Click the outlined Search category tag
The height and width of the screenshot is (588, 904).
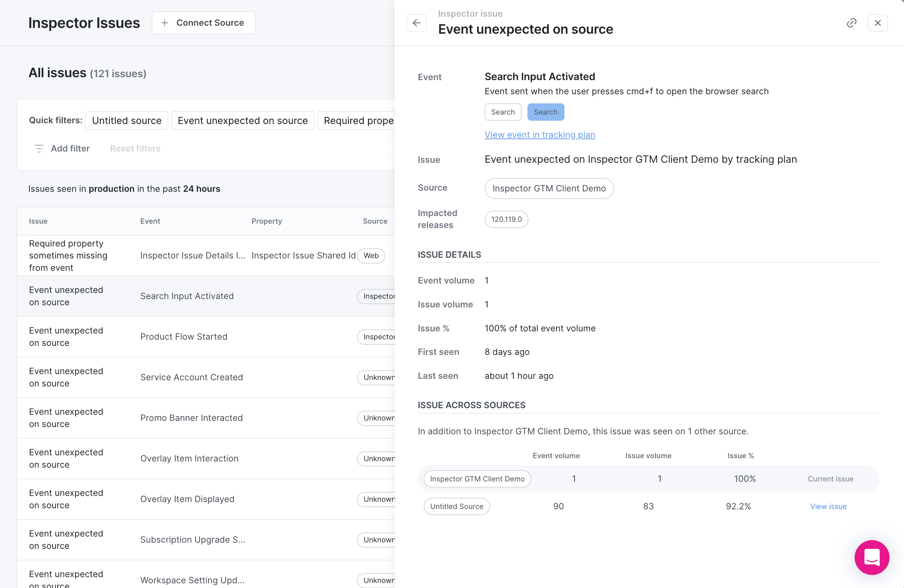click(502, 112)
